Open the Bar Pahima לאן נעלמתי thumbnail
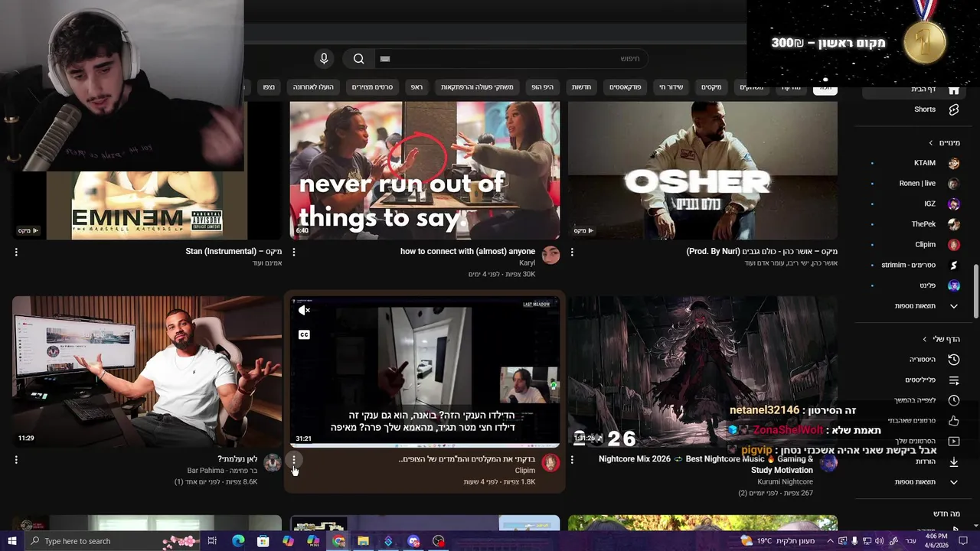The image size is (980, 551). (x=147, y=371)
